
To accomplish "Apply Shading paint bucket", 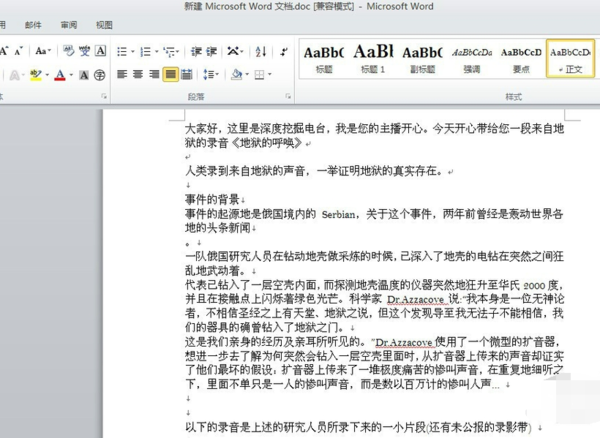I will click(236, 74).
